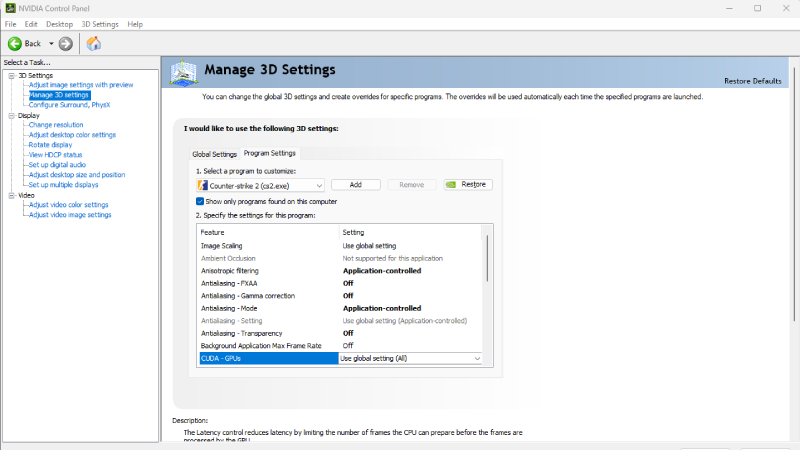This screenshot has height=450, width=800.
Task: Click the Setting column header
Action: [x=410, y=232]
